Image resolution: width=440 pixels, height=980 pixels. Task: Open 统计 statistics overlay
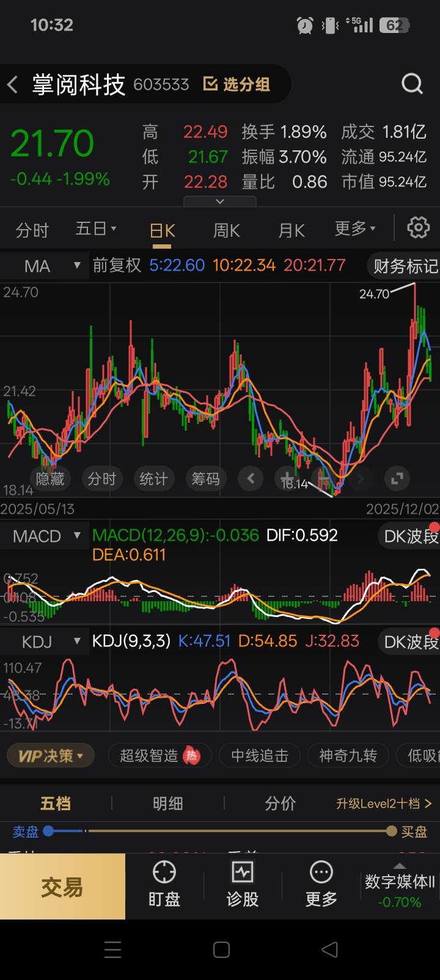click(153, 479)
